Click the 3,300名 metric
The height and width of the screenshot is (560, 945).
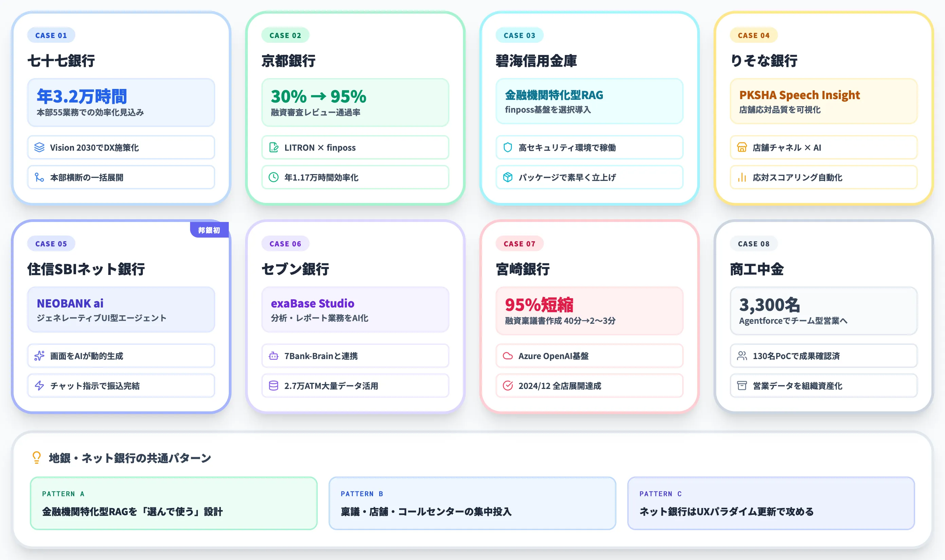coord(770,304)
